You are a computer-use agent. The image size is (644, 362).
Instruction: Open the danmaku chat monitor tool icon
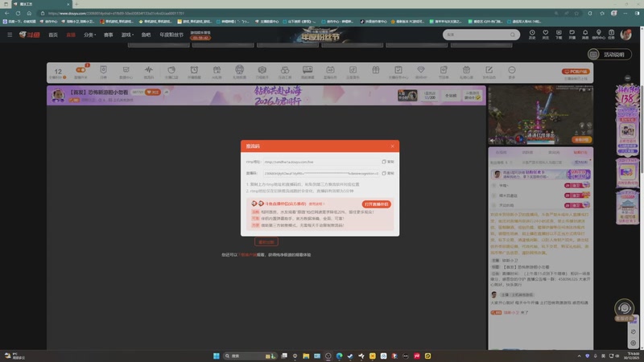click(308, 70)
